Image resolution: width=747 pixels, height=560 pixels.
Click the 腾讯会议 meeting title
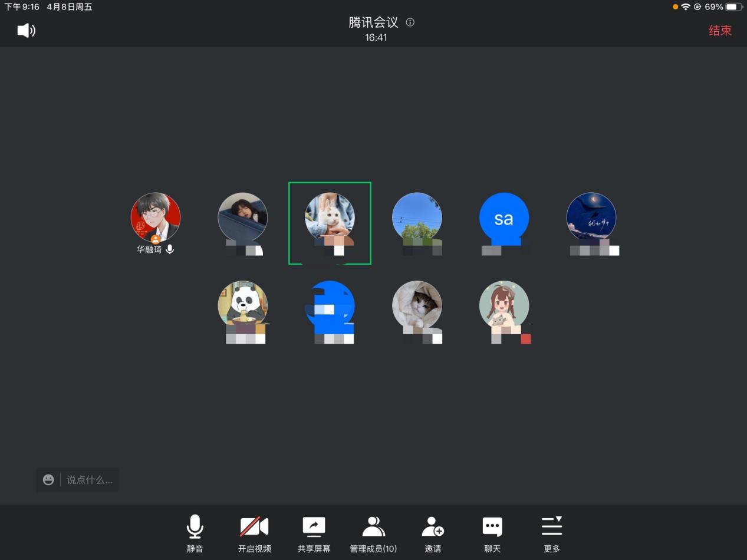(x=373, y=22)
